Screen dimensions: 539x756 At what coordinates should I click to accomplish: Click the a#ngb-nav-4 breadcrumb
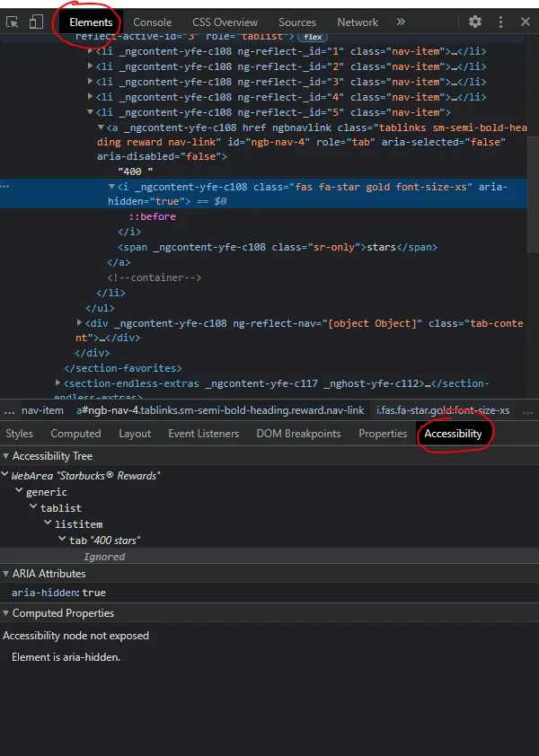(x=220, y=410)
